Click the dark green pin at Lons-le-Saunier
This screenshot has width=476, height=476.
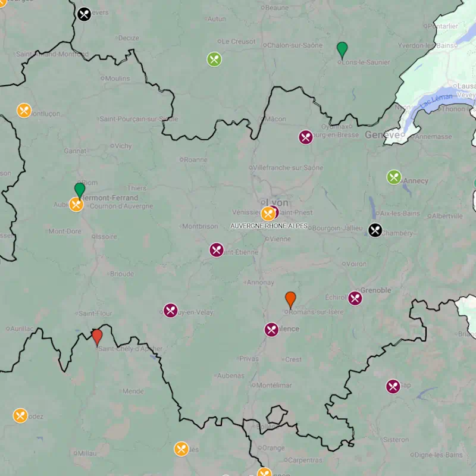tap(342, 50)
